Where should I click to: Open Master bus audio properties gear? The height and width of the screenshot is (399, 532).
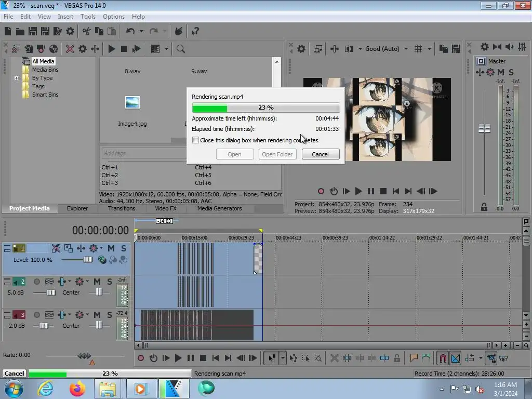485,47
